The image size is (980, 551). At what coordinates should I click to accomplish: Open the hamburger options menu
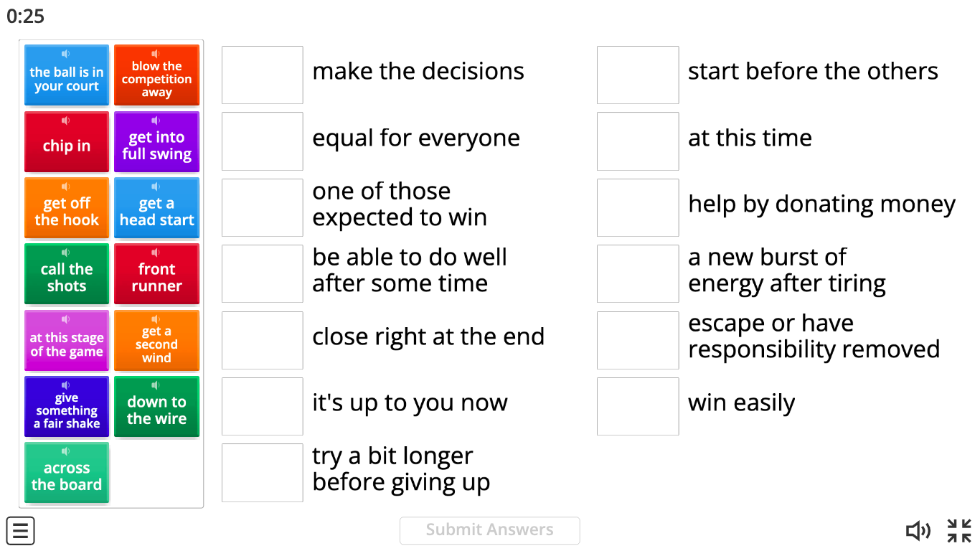click(x=20, y=531)
